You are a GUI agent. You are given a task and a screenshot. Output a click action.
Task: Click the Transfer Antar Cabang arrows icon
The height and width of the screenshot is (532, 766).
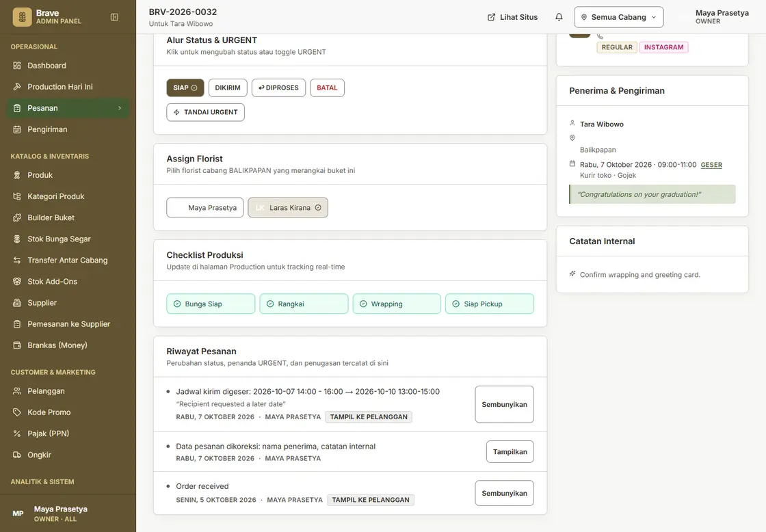point(17,261)
